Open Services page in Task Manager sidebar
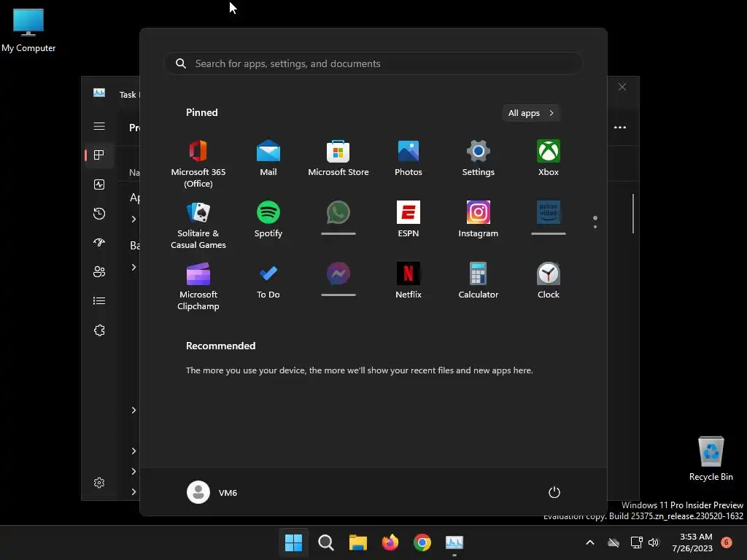 [x=99, y=330]
